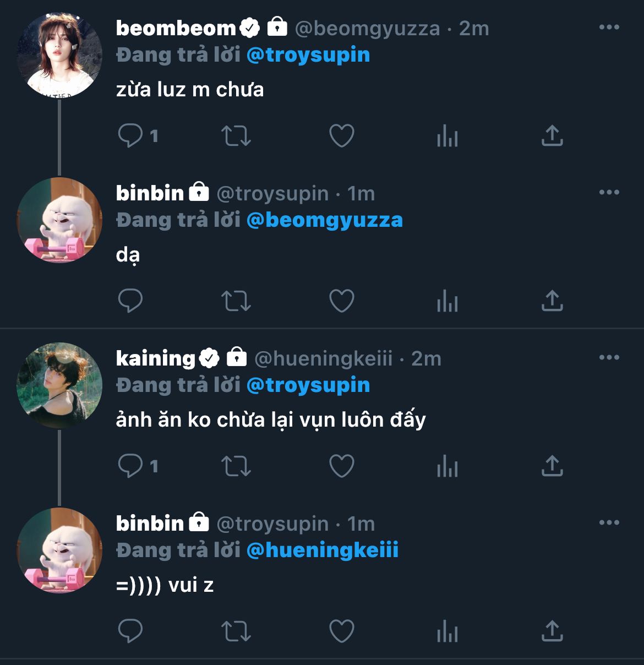Reply to beombeom's tweet
This screenshot has width=644, height=665.
coord(130,135)
